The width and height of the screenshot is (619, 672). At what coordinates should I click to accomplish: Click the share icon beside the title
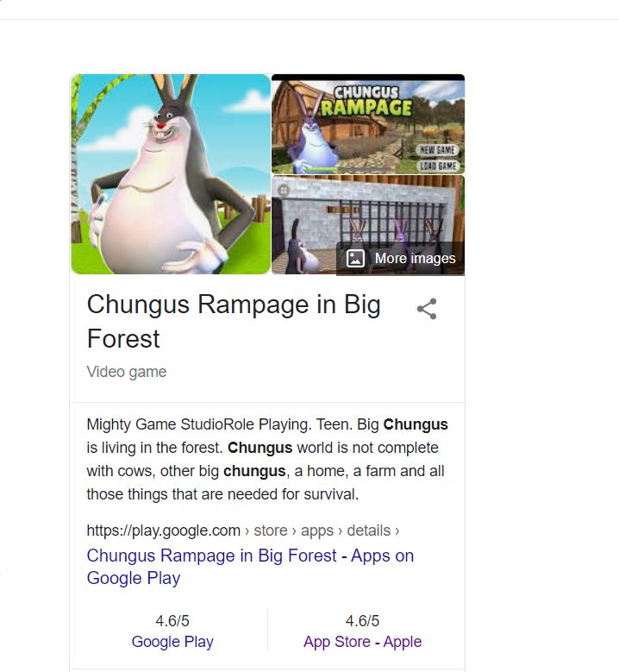click(427, 309)
